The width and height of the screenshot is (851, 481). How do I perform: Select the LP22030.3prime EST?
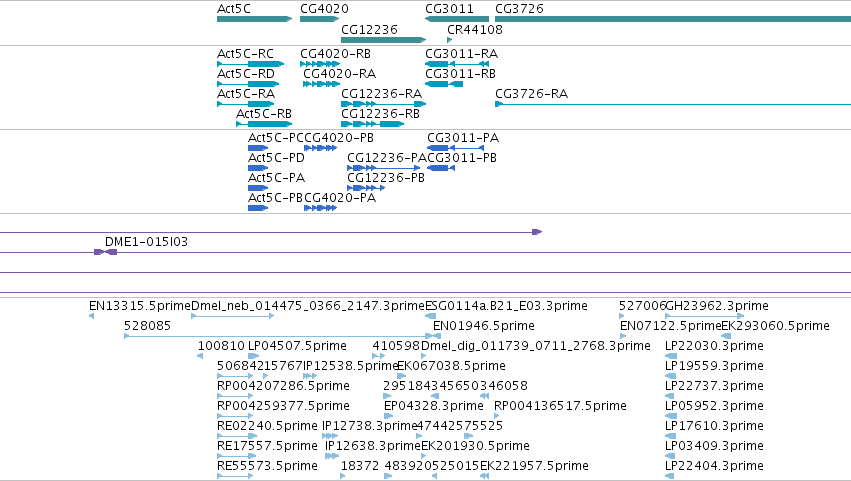click(671, 356)
